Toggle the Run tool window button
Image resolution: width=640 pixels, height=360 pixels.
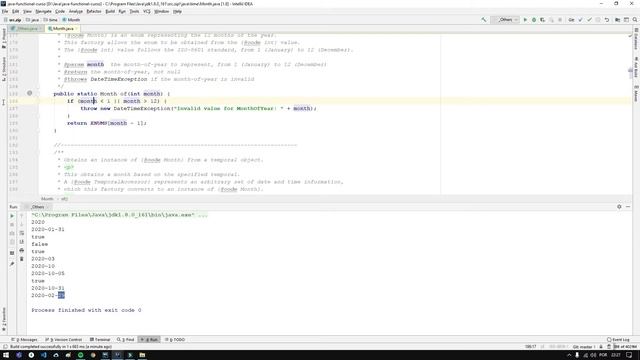[x=149, y=340]
